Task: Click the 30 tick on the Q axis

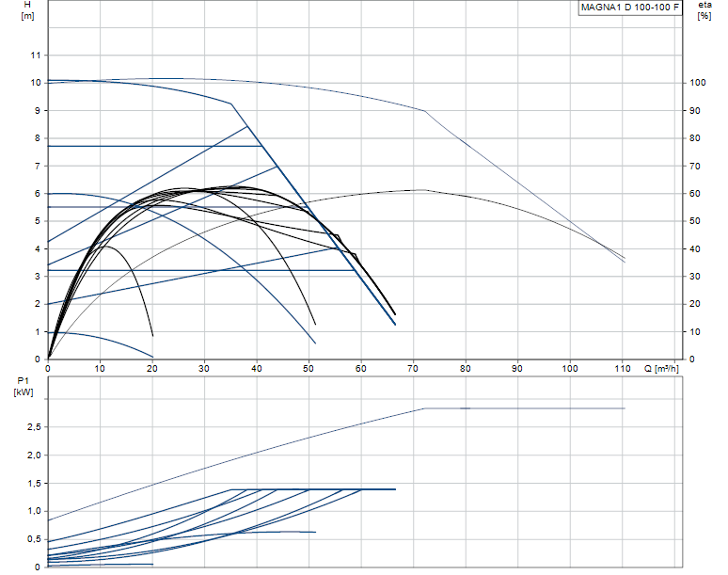Action: click(204, 368)
